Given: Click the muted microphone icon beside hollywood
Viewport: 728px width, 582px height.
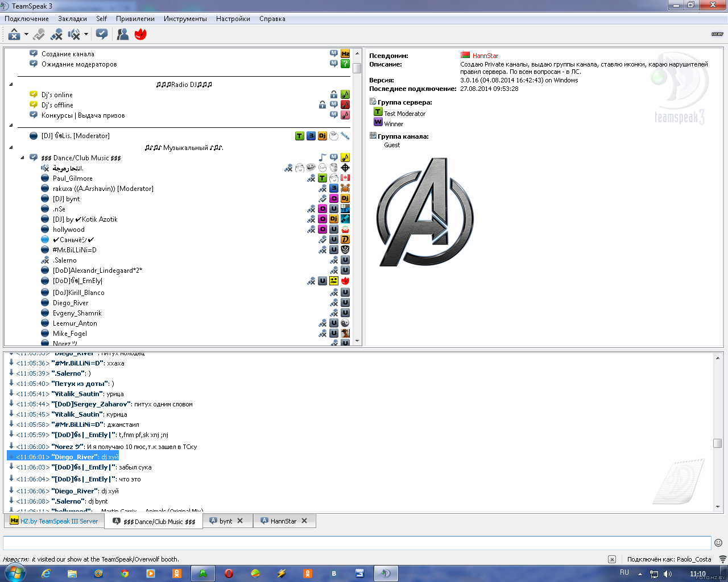Looking at the screenshot, I should (311, 229).
